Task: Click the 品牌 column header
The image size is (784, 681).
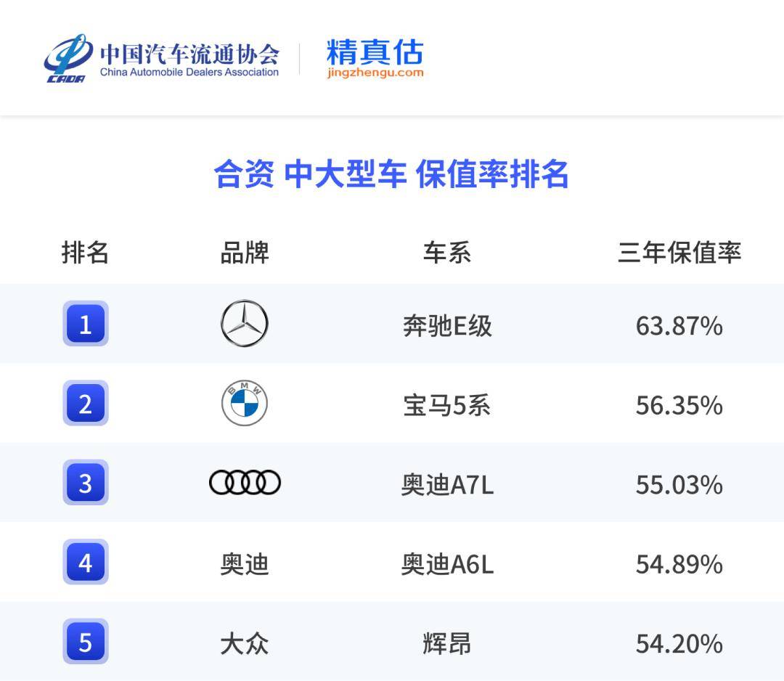Action: coord(245,253)
